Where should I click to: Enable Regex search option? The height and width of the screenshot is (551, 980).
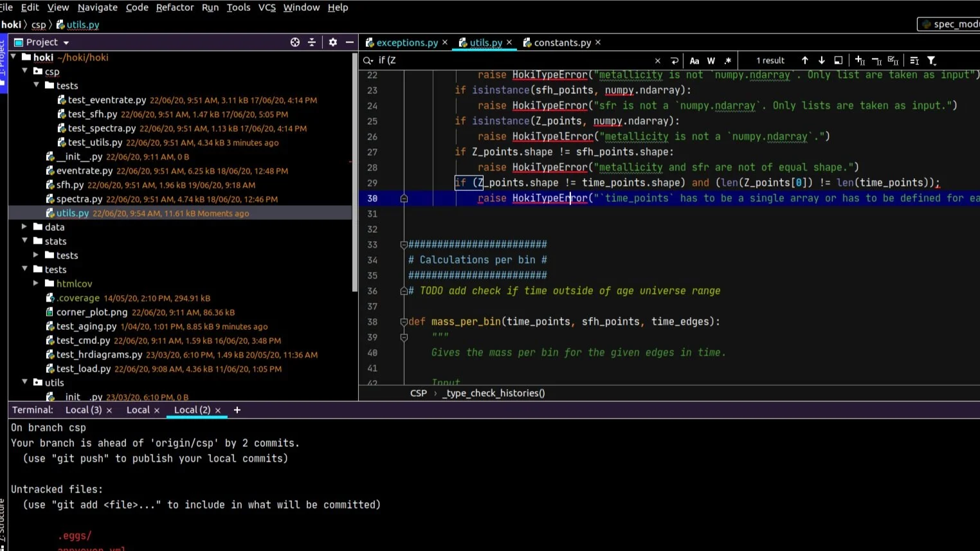tap(728, 60)
